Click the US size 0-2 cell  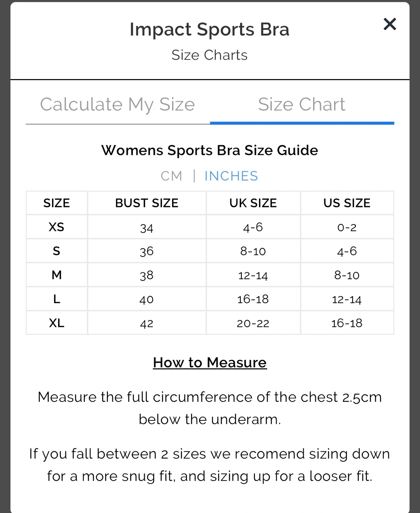347,227
